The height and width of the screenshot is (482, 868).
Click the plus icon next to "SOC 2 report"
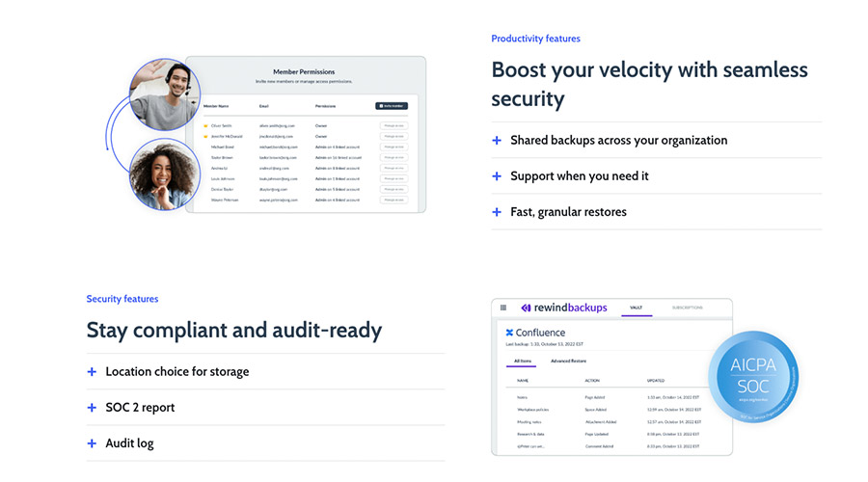pos(92,408)
